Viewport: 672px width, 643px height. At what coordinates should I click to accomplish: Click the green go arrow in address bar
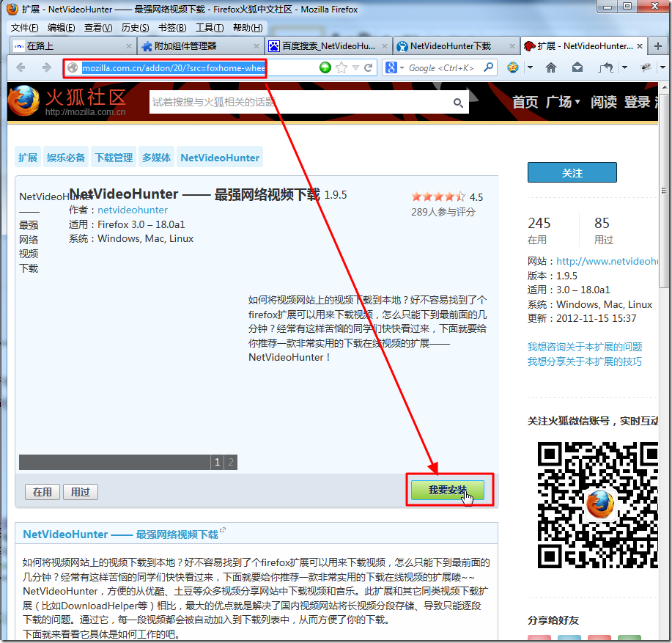pyautogui.click(x=325, y=67)
